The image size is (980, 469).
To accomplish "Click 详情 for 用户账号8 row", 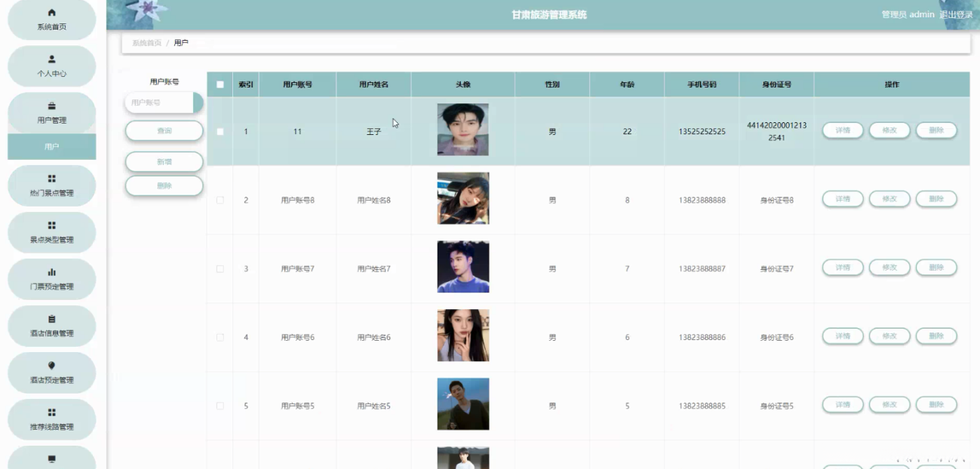I will (843, 199).
